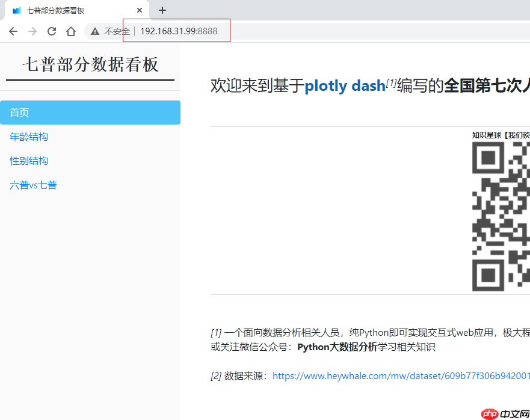Open a new browser tab
This screenshot has height=420, width=530.
click(x=162, y=10)
